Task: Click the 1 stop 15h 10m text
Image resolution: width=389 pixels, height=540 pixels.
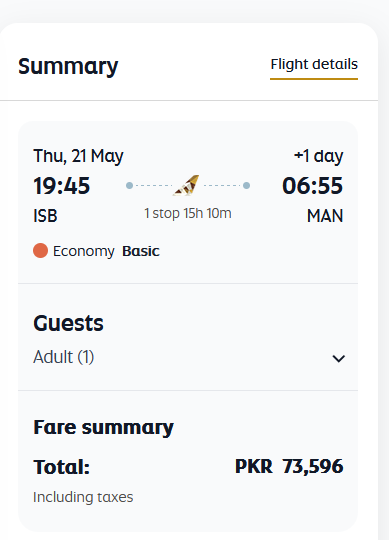Action: 188,214
